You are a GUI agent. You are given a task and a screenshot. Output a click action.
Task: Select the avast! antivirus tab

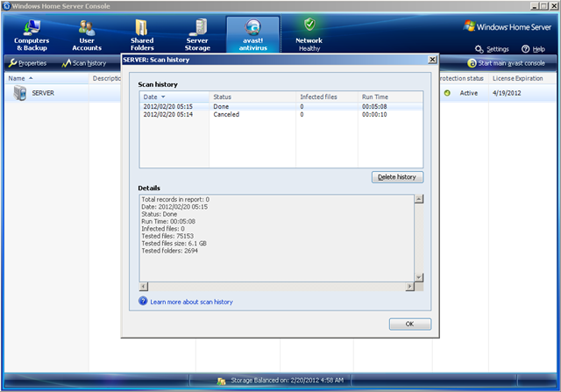coord(253,35)
